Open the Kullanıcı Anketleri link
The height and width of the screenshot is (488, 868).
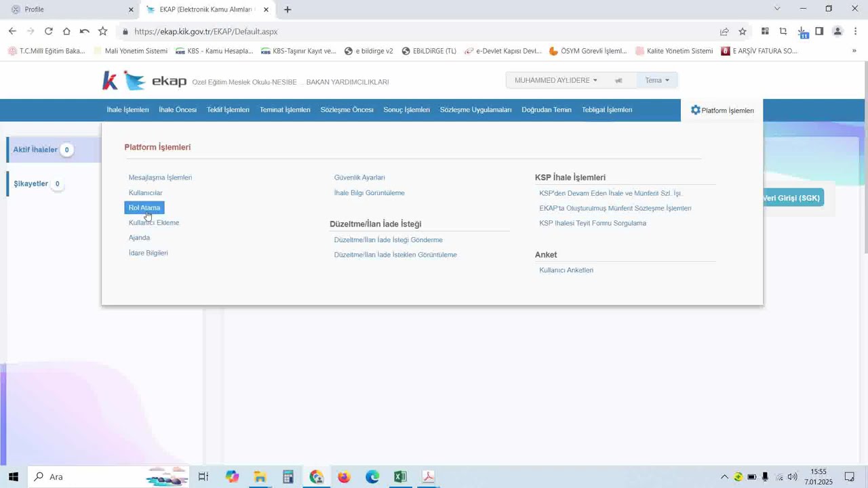[x=566, y=270]
